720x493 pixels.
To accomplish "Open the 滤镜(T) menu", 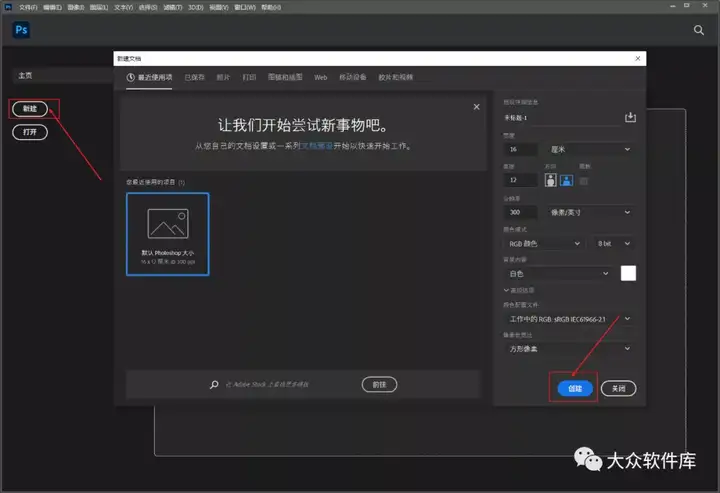I will 173,7.
